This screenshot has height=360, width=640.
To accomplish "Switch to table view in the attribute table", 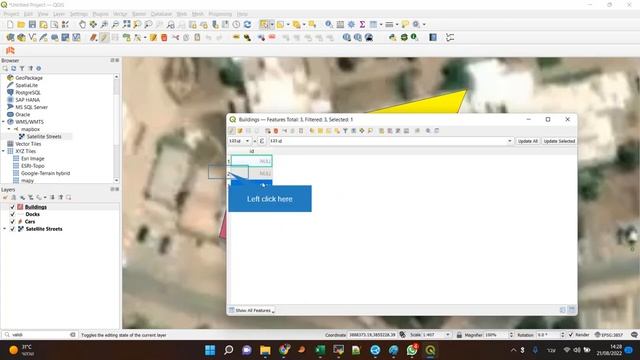I will point(572,310).
